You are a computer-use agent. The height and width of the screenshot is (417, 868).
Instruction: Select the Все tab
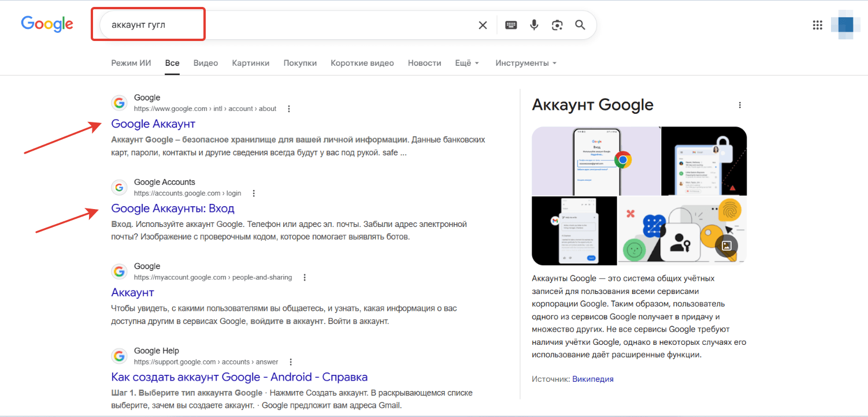172,63
